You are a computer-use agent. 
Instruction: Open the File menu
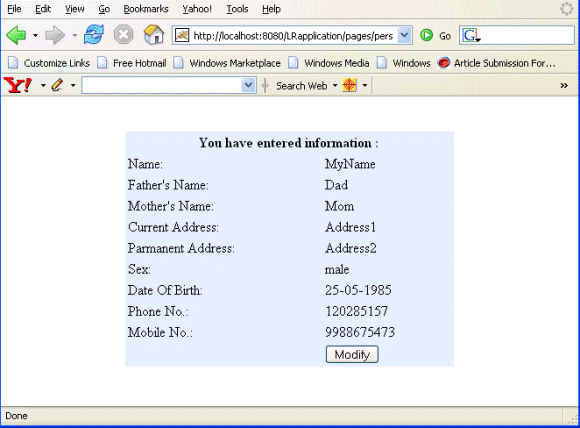pos(14,9)
